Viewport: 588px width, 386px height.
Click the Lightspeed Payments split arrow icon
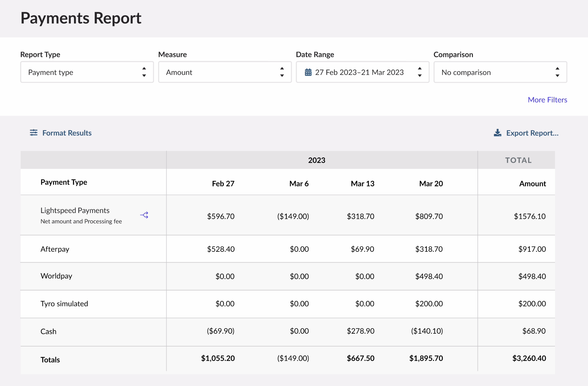point(144,215)
